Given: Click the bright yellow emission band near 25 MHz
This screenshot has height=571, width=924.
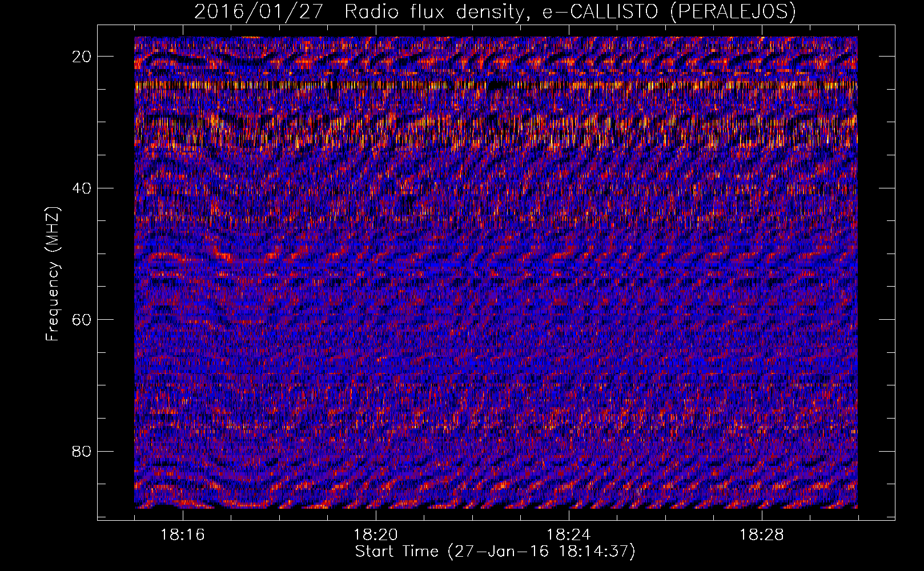Looking at the screenshot, I should point(496,86).
